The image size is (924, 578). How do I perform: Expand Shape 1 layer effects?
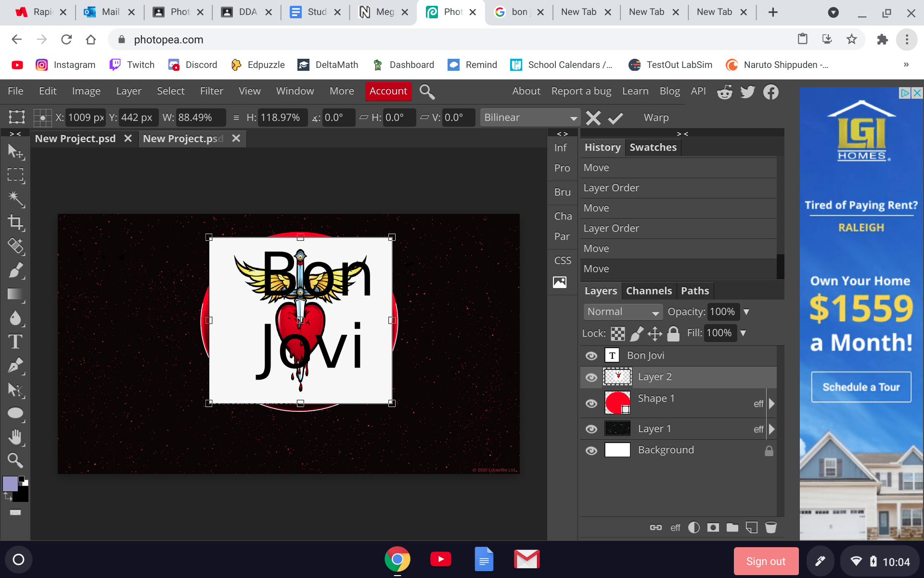point(772,404)
